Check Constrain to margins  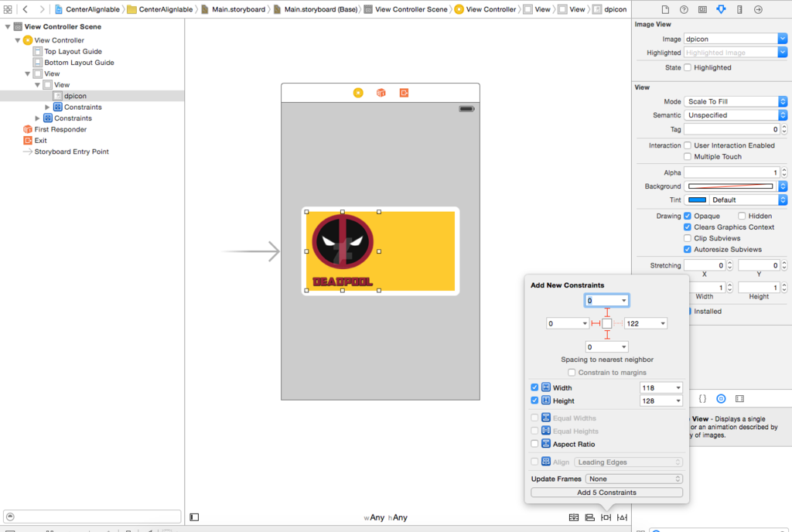click(572, 373)
